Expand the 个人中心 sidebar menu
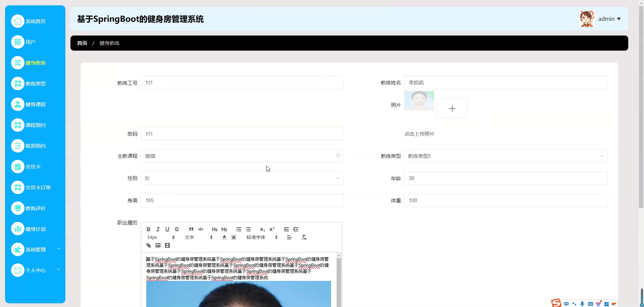This screenshot has width=644, height=307. 35,270
